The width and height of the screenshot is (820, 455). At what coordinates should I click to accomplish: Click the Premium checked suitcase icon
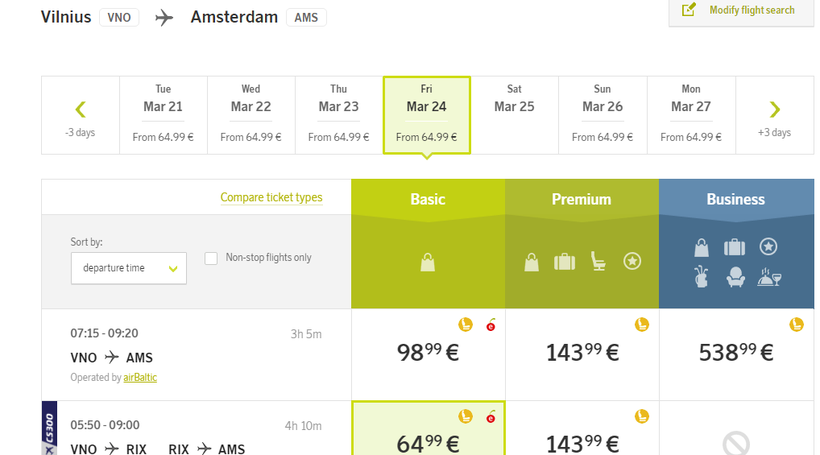pos(565,262)
